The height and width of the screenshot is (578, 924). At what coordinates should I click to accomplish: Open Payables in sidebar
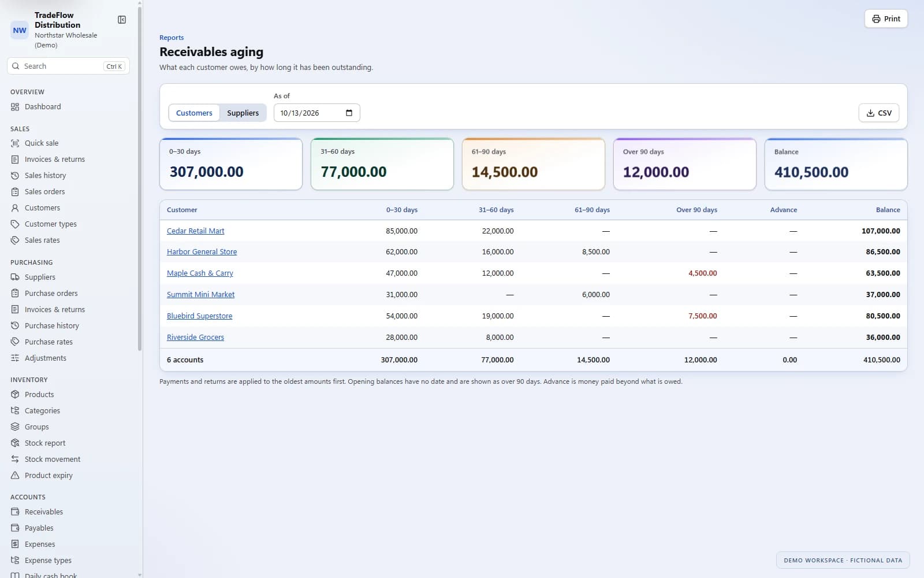39,528
